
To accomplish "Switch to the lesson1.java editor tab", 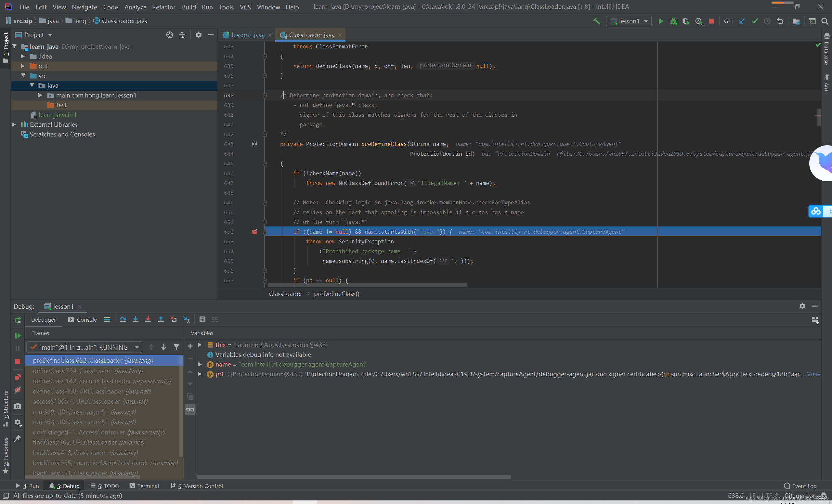I will click(248, 35).
